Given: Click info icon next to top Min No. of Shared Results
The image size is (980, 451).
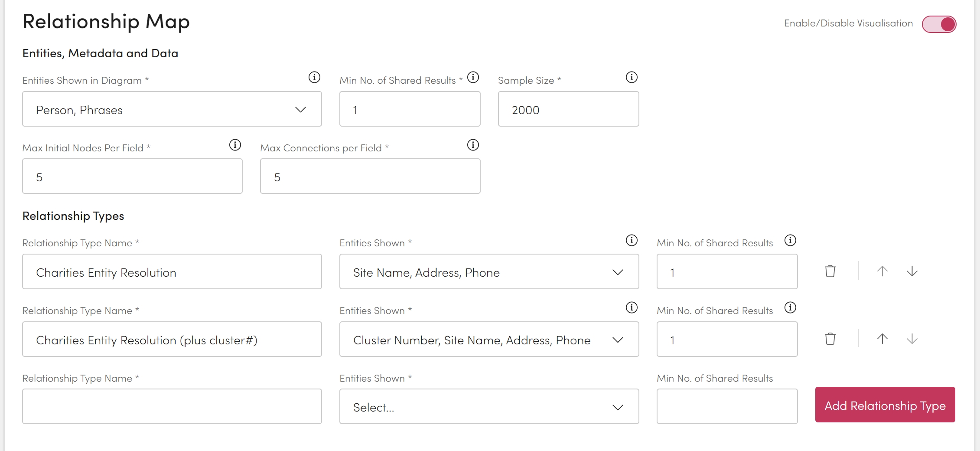Looking at the screenshot, I should tap(473, 77).
